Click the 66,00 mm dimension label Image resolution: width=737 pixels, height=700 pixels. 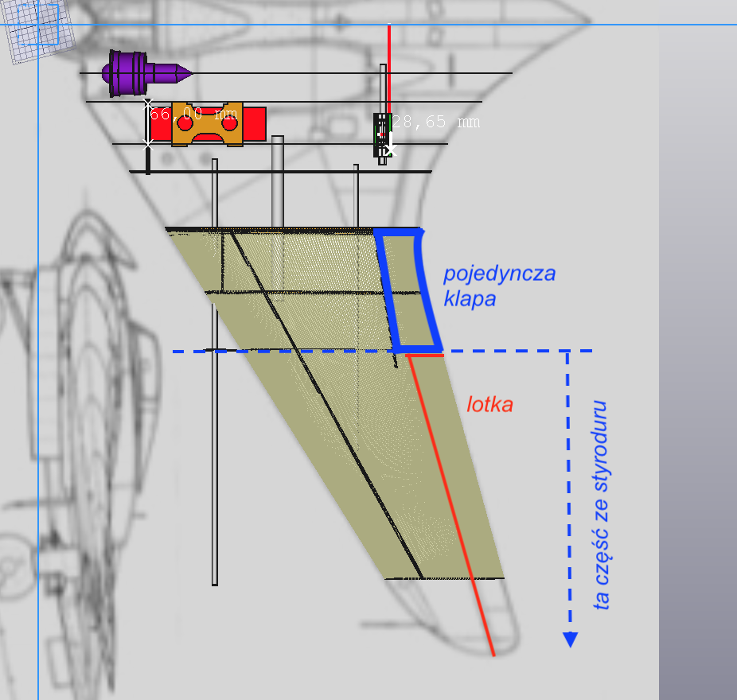(193, 115)
